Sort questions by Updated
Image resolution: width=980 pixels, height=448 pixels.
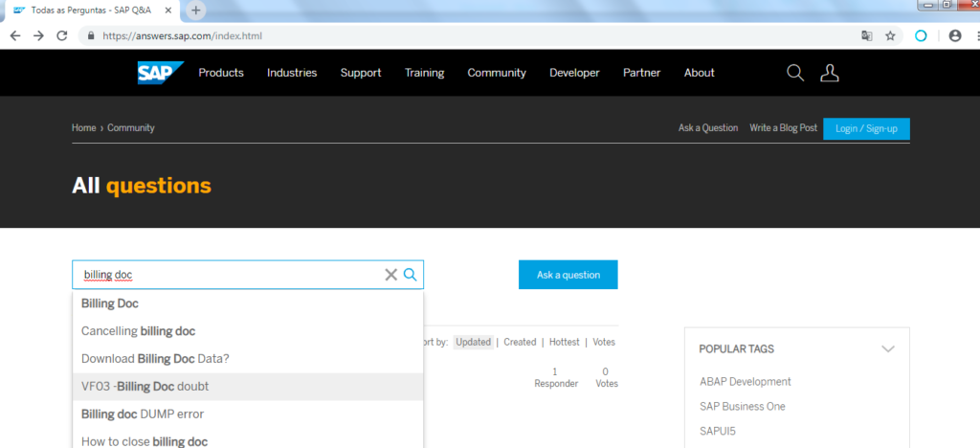pos(473,342)
